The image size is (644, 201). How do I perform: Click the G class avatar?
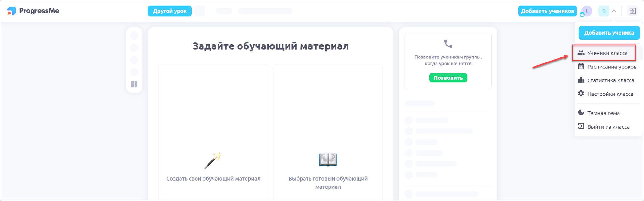(604, 11)
